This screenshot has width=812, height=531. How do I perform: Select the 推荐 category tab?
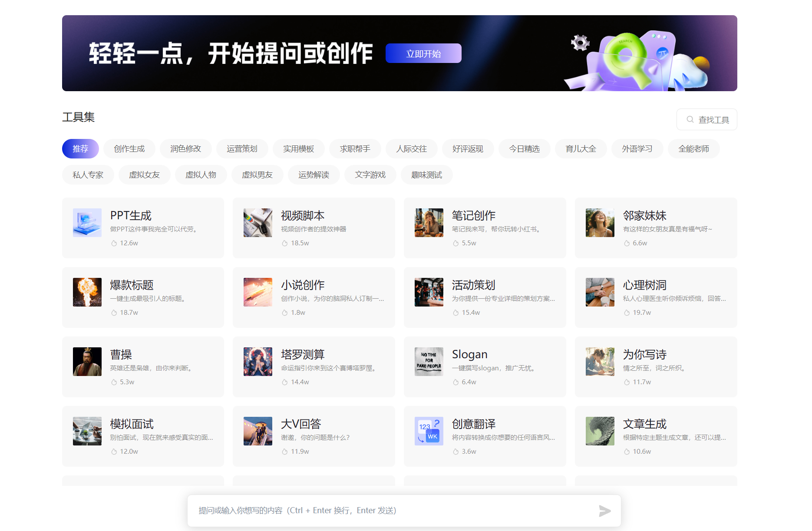coord(80,149)
